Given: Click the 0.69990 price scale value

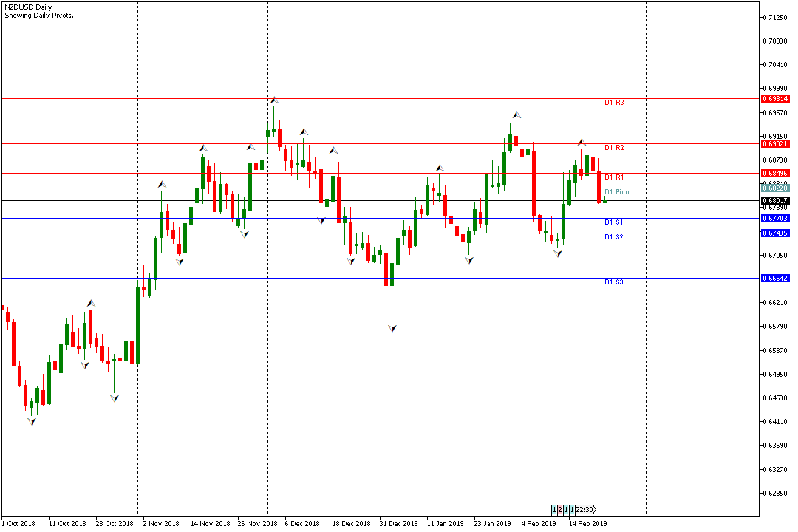Looking at the screenshot, I should click(x=775, y=89).
